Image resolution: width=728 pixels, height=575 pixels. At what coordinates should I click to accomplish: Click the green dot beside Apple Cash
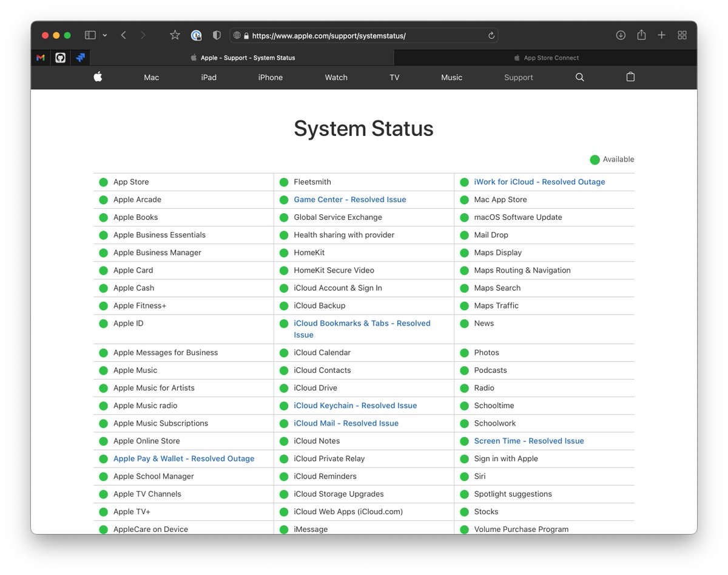tap(103, 288)
